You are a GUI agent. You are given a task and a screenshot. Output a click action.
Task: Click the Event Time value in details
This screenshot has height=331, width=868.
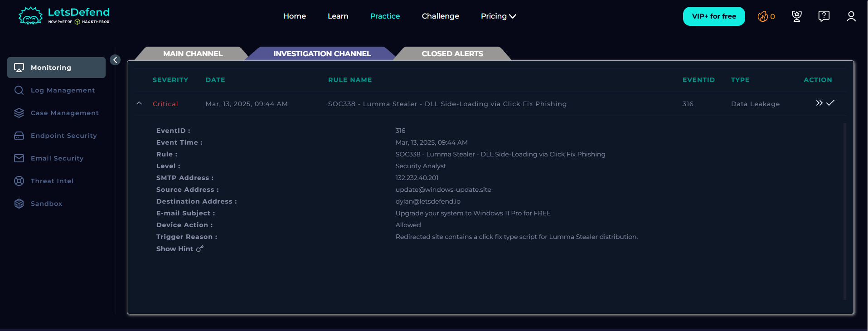coord(432,142)
